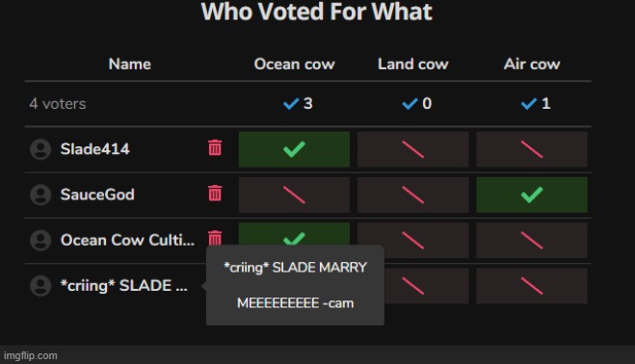Toggle SauceGod's Ocean cow vote cell

(294, 195)
